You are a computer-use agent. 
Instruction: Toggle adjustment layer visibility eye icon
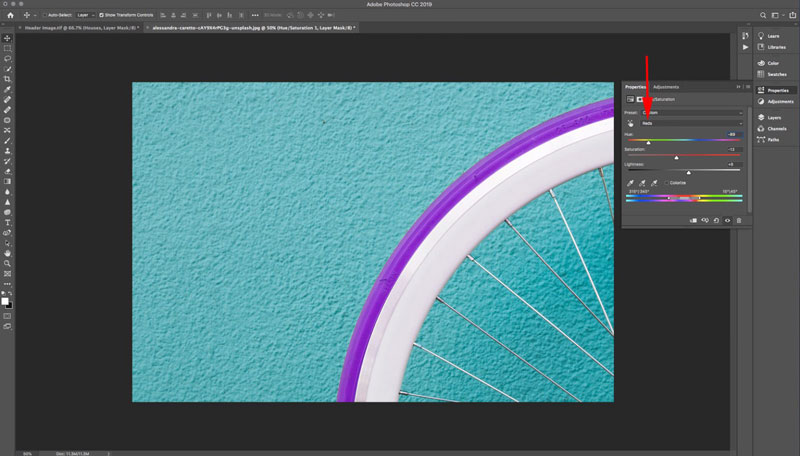click(727, 220)
